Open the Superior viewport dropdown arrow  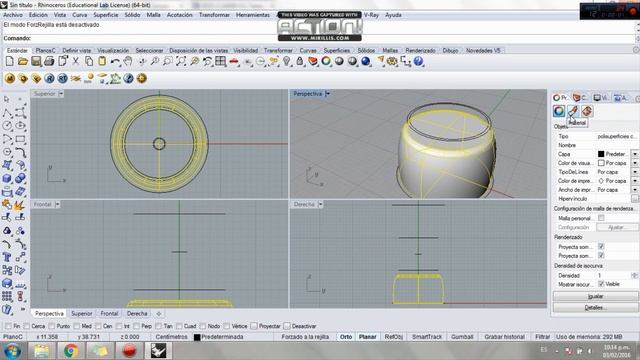point(61,94)
